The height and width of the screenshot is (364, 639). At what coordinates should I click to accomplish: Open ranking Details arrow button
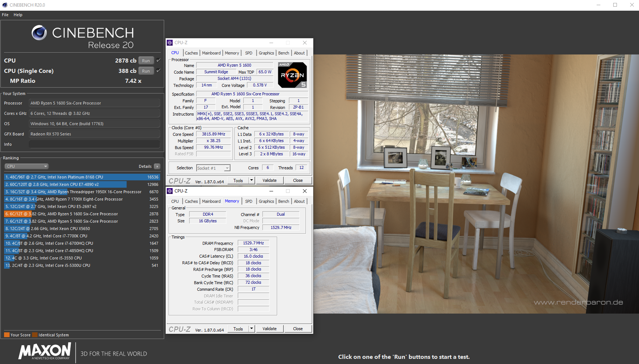[157, 166]
